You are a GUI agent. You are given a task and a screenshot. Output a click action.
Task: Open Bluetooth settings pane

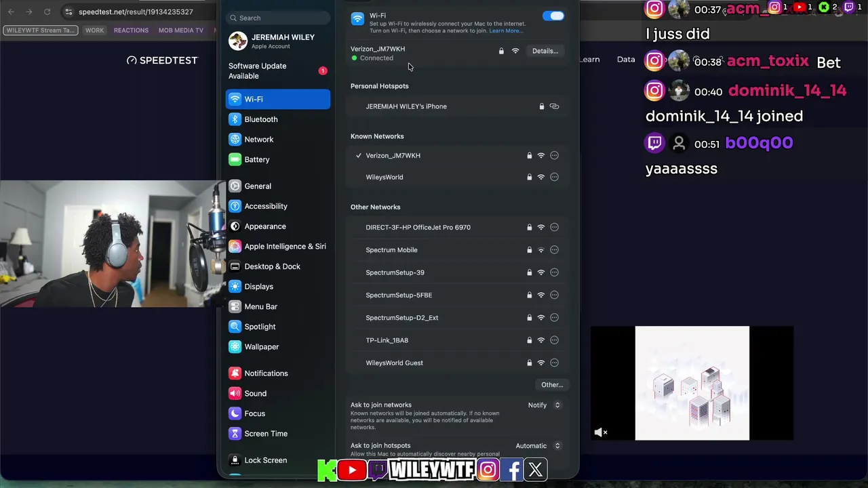[277, 119]
